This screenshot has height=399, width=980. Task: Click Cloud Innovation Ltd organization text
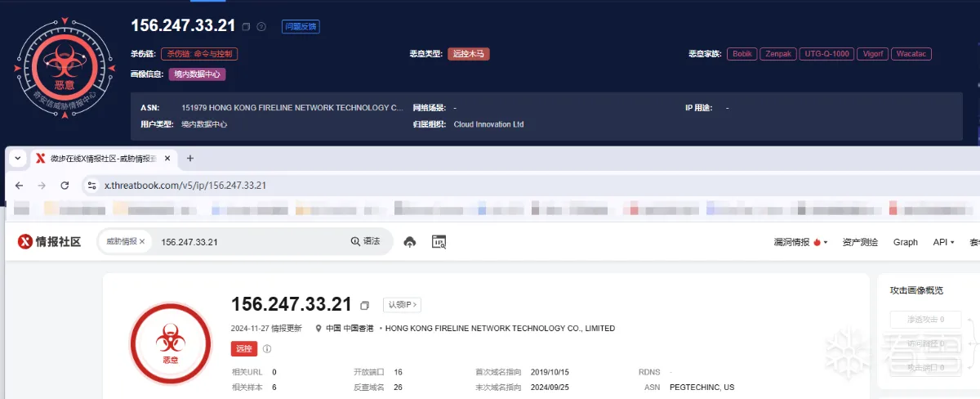point(488,124)
